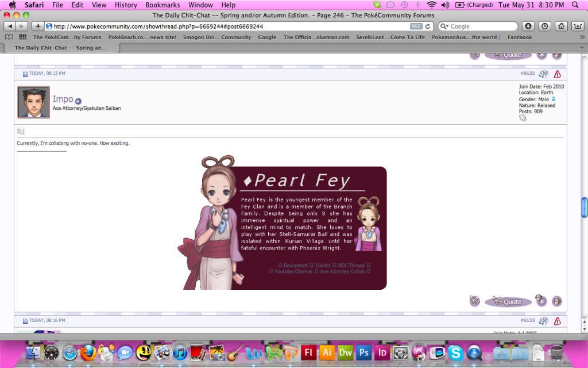
Task: Click Impo's Phoenix Wright avatar
Action: coord(33,102)
